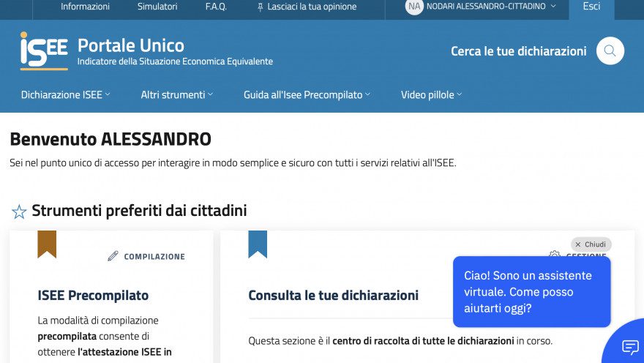Image resolution: width=644 pixels, height=363 pixels.
Task: Click the brown bookmark on ISEE Precompilato card
Action: pyautogui.click(x=47, y=244)
